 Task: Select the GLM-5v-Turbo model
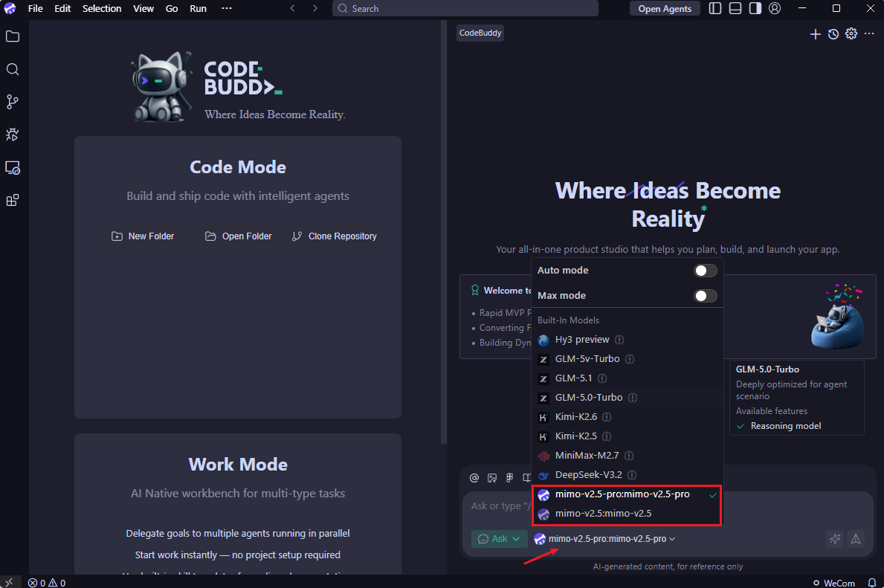pos(627,359)
